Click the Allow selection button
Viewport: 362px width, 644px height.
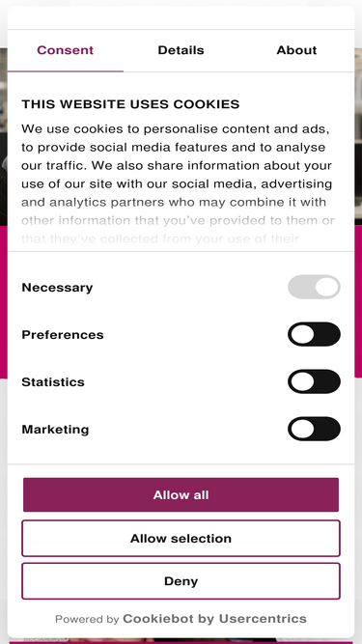click(181, 538)
